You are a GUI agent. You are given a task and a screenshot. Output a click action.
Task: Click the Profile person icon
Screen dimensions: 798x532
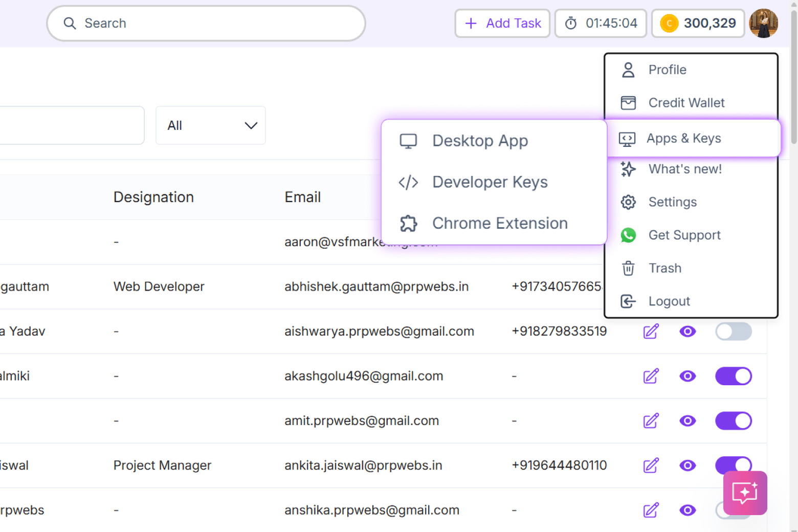[628, 70]
